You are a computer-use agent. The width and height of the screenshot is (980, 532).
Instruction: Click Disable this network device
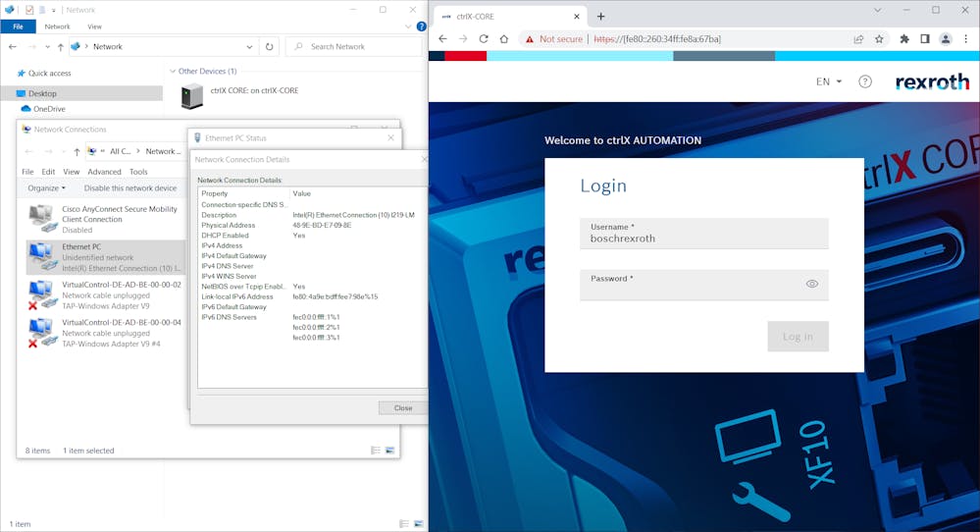point(130,187)
